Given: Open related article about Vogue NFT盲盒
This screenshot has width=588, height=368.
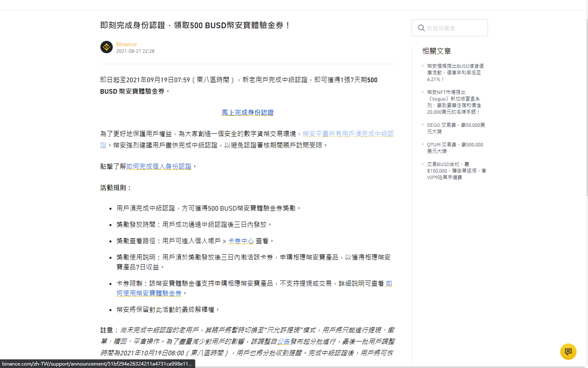Looking at the screenshot, I should (x=454, y=102).
